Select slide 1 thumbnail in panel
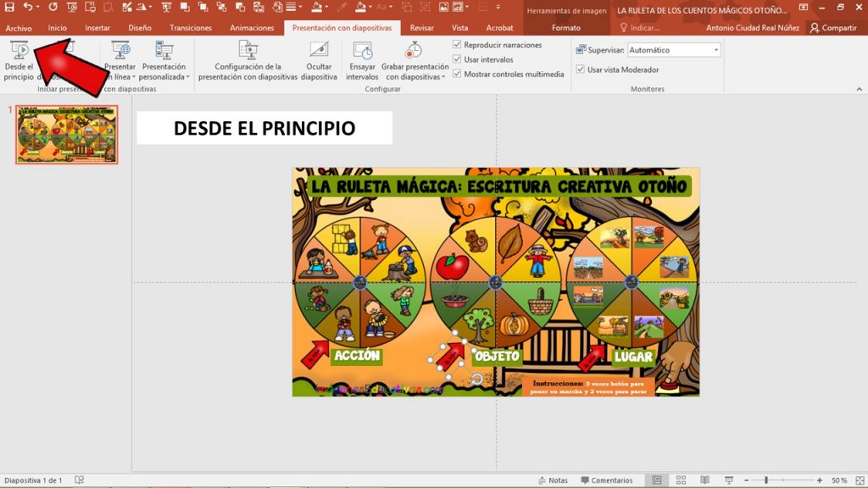 (67, 134)
